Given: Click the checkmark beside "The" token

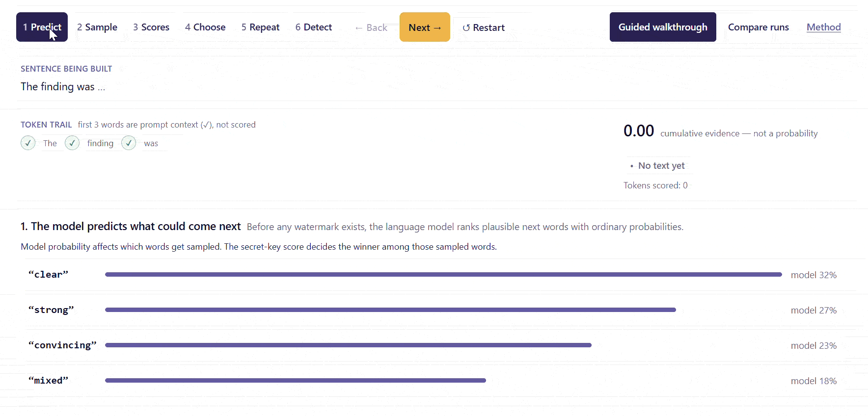Looking at the screenshot, I should point(28,143).
